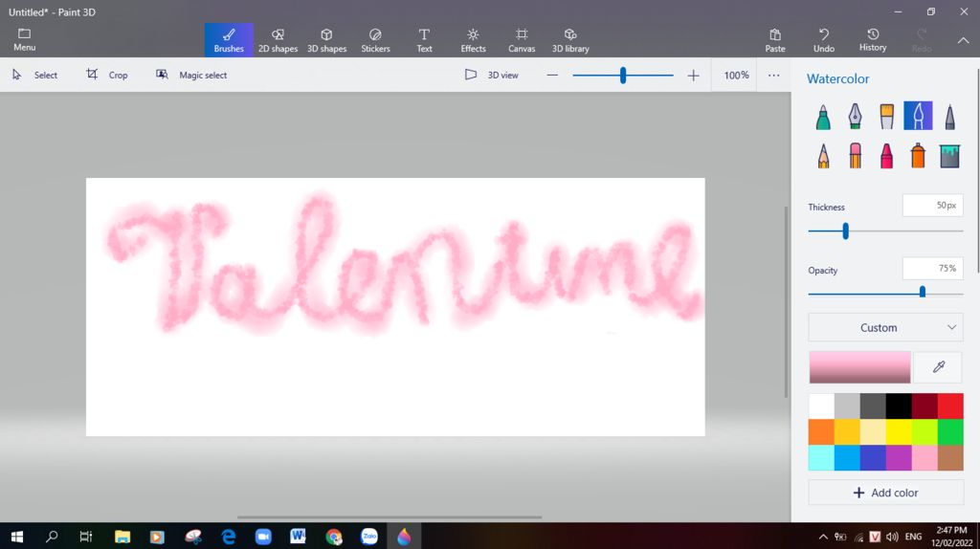The width and height of the screenshot is (980, 549).
Task: Open Google Chrome from the taskbar
Action: [x=334, y=537]
